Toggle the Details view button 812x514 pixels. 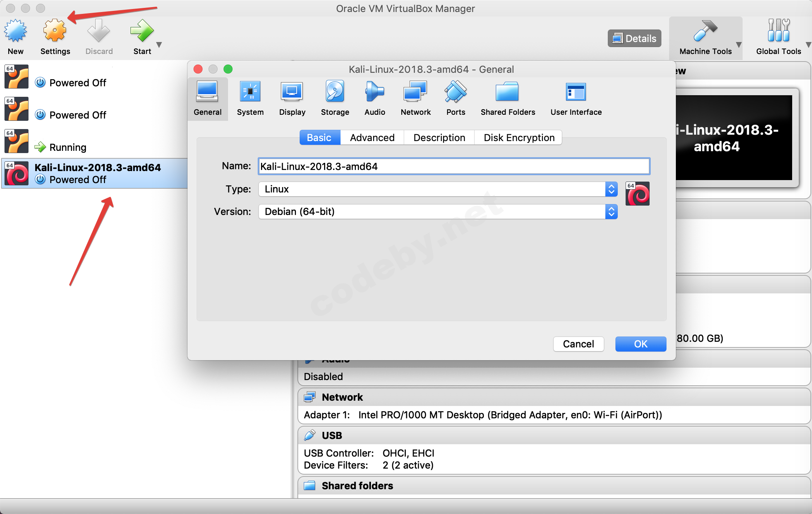tap(634, 38)
